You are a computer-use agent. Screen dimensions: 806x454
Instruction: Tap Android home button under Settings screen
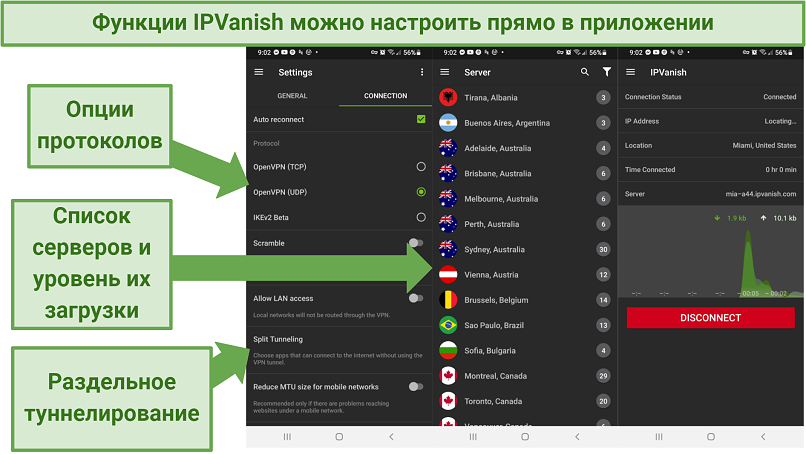point(339,437)
